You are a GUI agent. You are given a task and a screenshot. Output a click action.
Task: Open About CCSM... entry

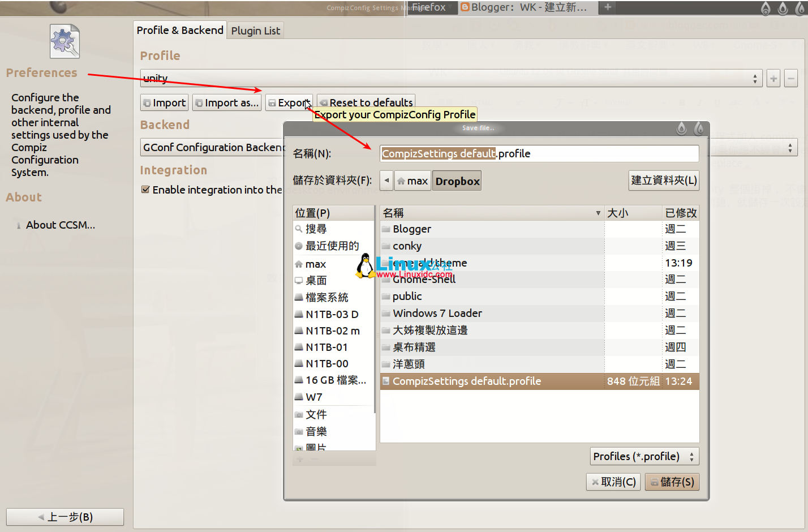[x=60, y=225]
